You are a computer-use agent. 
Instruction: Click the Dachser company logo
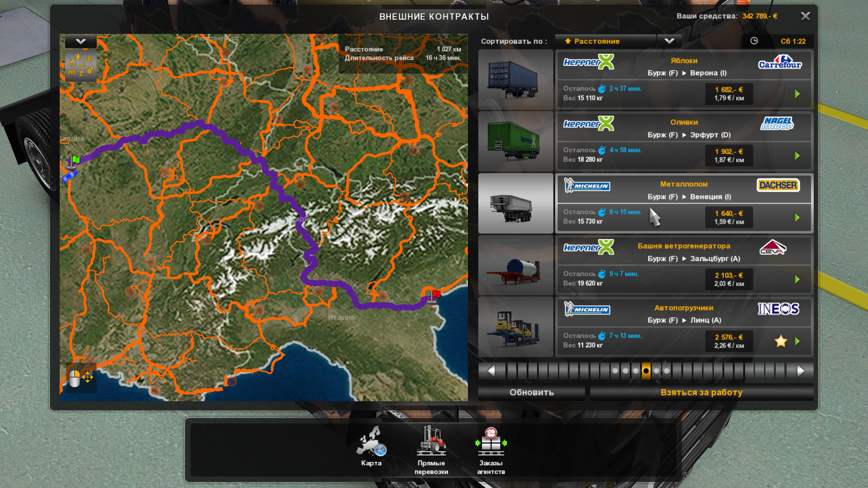tap(778, 185)
